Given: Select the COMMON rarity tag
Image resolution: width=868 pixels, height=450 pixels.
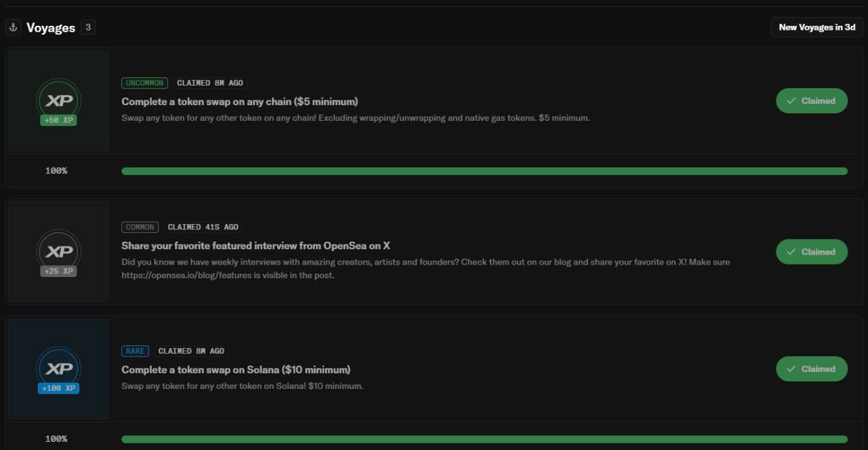Looking at the screenshot, I should [140, 227].
